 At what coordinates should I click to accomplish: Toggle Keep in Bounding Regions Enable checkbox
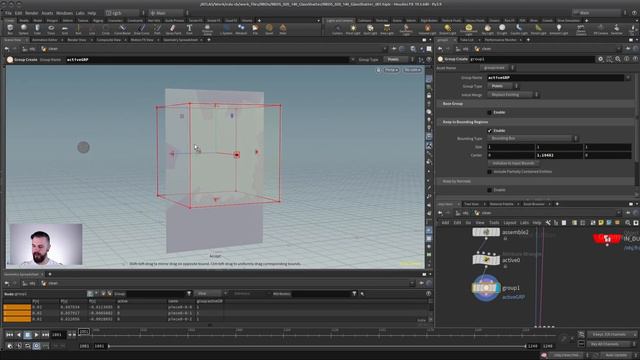489,131
